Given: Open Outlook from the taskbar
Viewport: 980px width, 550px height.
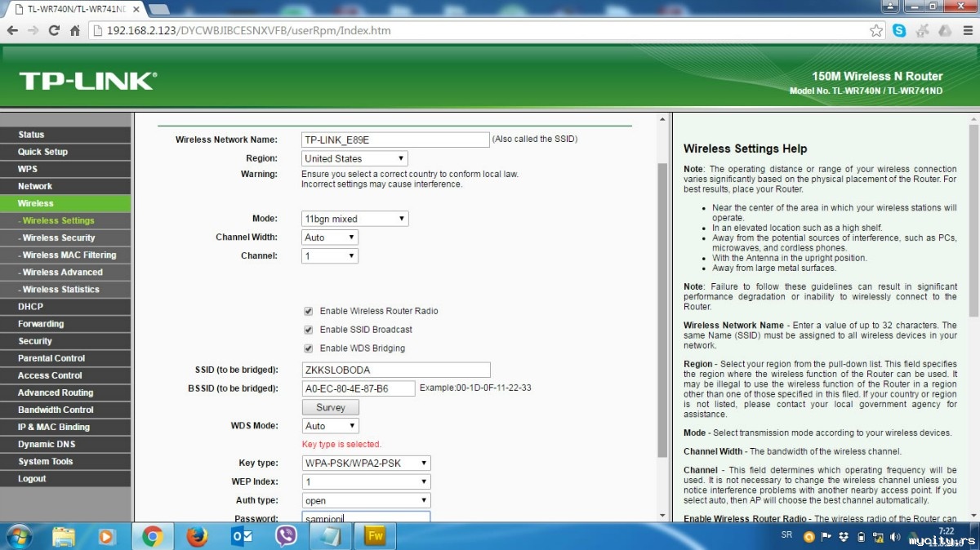Looking at the screenshot, I should click(x=242, y=536).
